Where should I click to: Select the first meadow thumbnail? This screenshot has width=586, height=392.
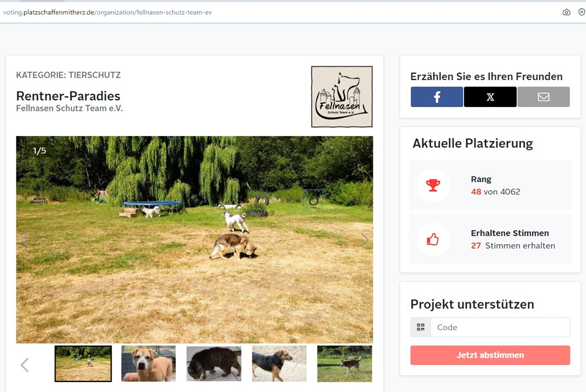tap(83, 364)
